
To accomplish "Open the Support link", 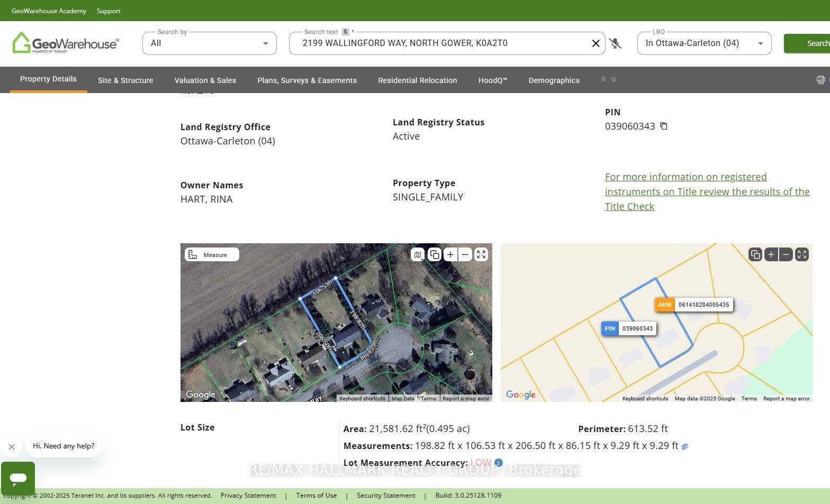I will tap(109, 11).
